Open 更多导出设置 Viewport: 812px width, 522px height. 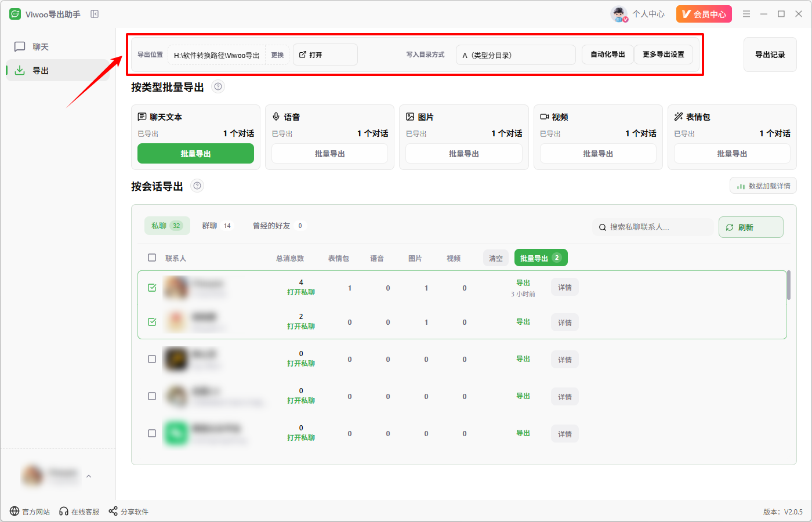(664, 55)
